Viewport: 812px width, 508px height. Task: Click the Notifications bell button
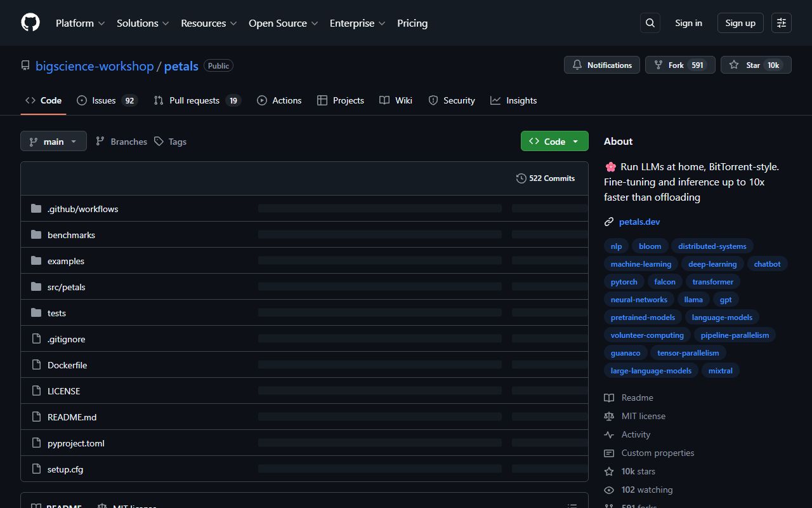tap(601, 65)
